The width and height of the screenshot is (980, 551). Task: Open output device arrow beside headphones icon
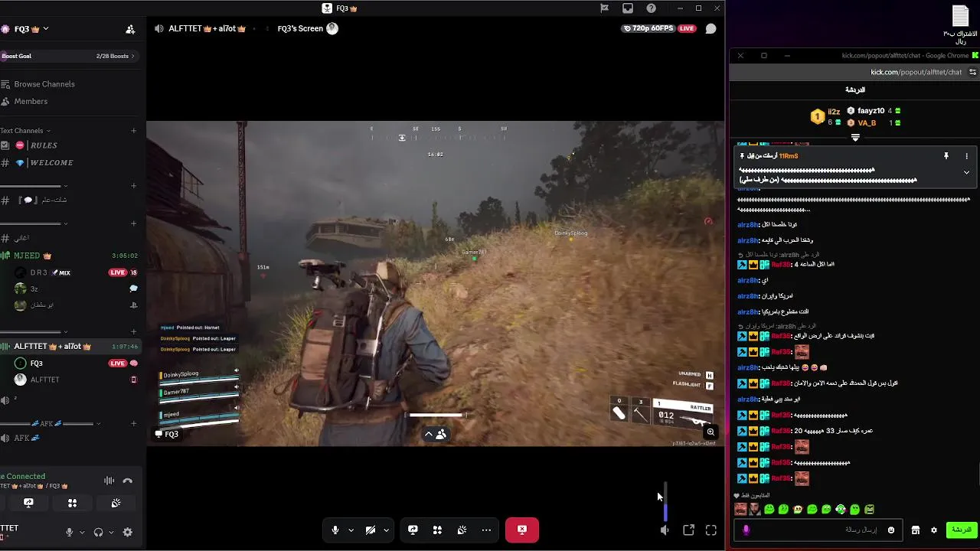111,532
